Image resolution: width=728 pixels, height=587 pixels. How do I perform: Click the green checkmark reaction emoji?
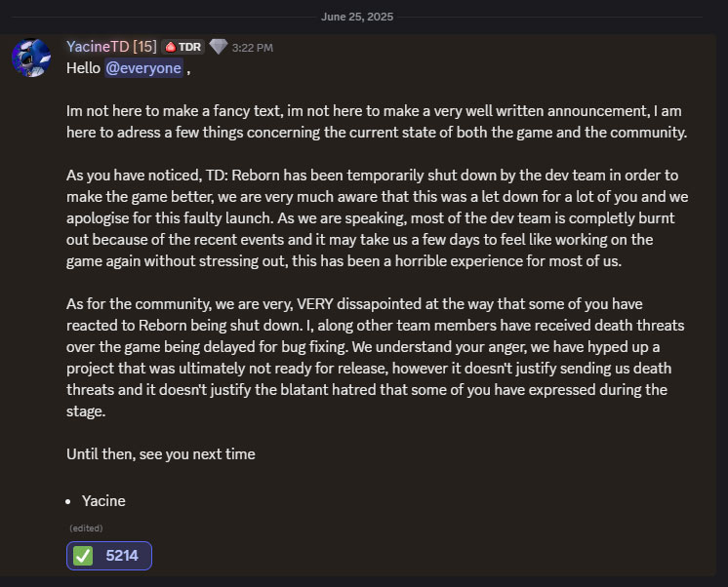point(84,556)
